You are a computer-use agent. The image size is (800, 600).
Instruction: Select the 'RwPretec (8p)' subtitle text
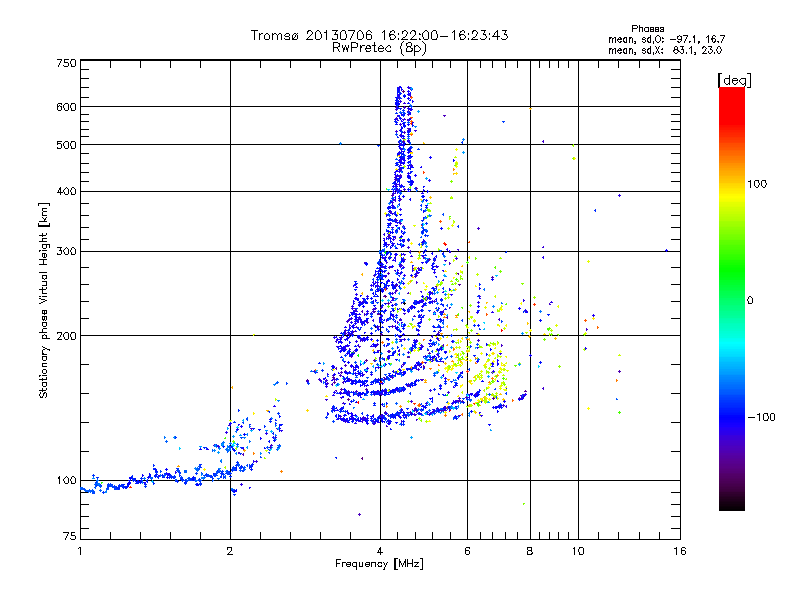(x=379, y=48)
